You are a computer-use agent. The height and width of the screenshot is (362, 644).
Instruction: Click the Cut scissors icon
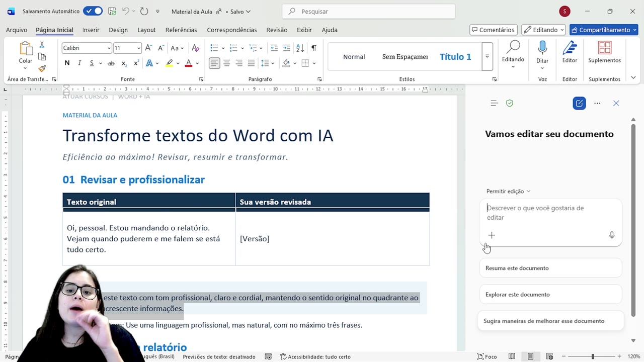click(x=42, y=45)
